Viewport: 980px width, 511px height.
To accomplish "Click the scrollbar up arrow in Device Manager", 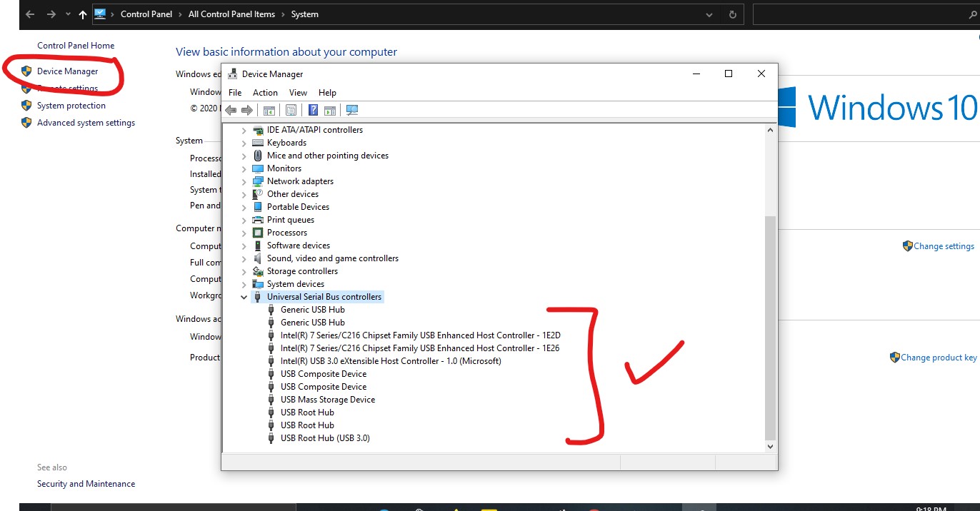I will click(x=770, y=130).
